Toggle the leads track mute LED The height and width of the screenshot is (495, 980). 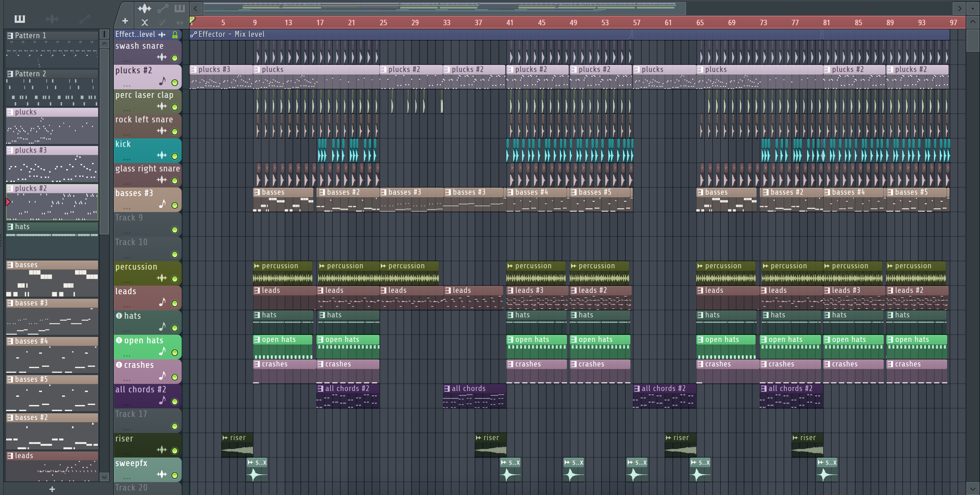175,304
